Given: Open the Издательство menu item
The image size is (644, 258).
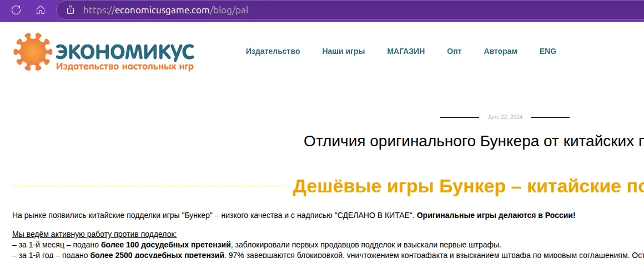Looking at the screenshot, I should click(x=273, y=52).
